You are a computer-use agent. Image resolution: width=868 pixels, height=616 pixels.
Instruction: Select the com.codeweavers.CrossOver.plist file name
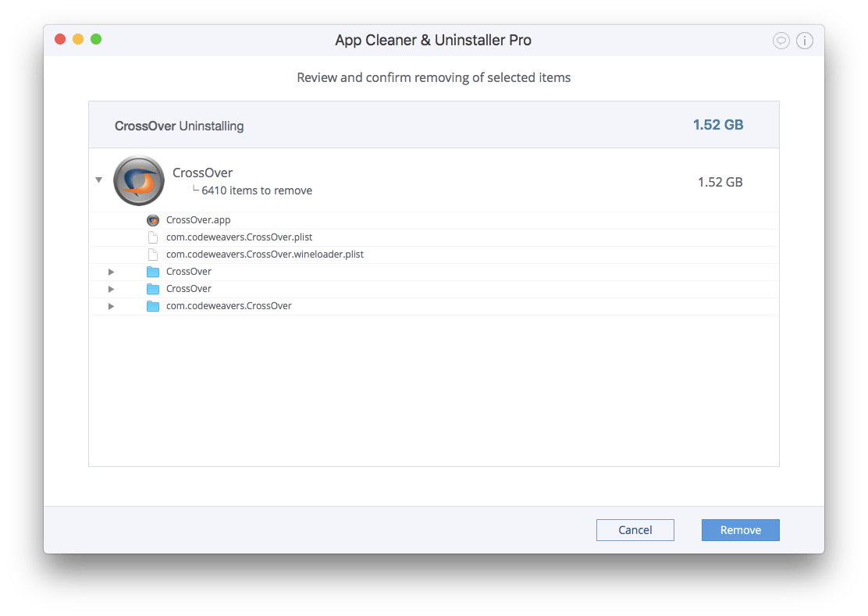tap(239, 237)
